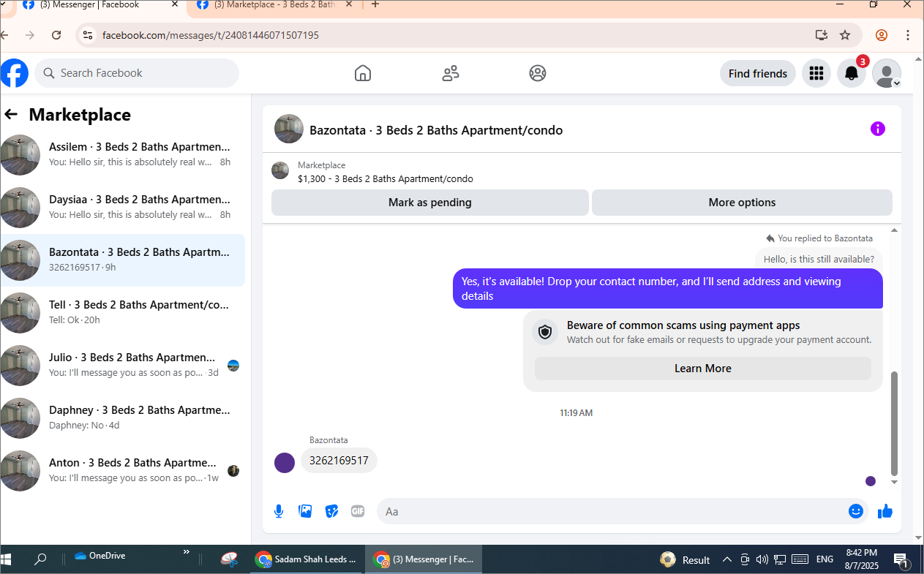This screenshot has height=574, width=924.
Task: Click Bazontata's purple avatar beside message
Action: pos(285,462)
